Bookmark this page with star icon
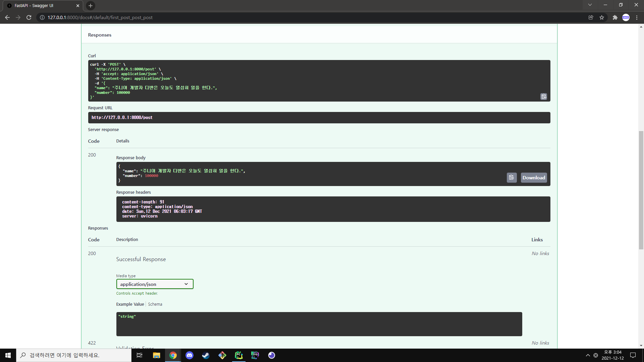Viewport: 644px width, 362px height. point(602,17)
